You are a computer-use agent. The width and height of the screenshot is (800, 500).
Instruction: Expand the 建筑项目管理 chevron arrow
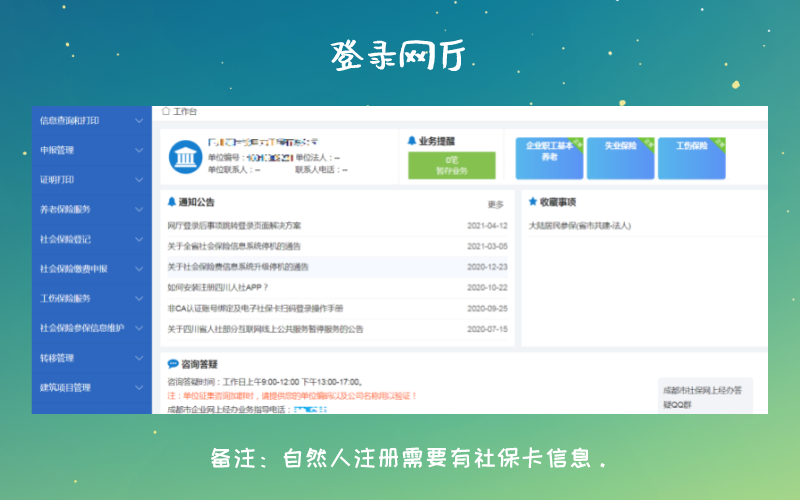pyautogui.click(x=139, y=388)
